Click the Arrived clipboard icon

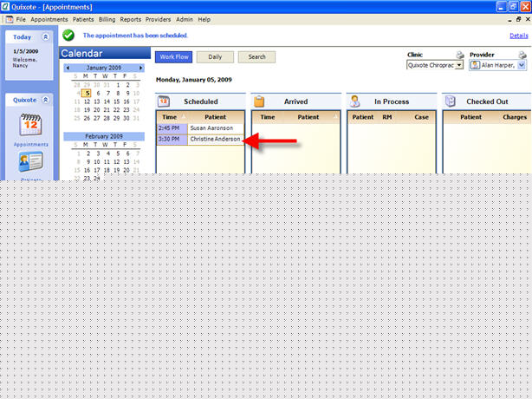[x=259, y=101]
